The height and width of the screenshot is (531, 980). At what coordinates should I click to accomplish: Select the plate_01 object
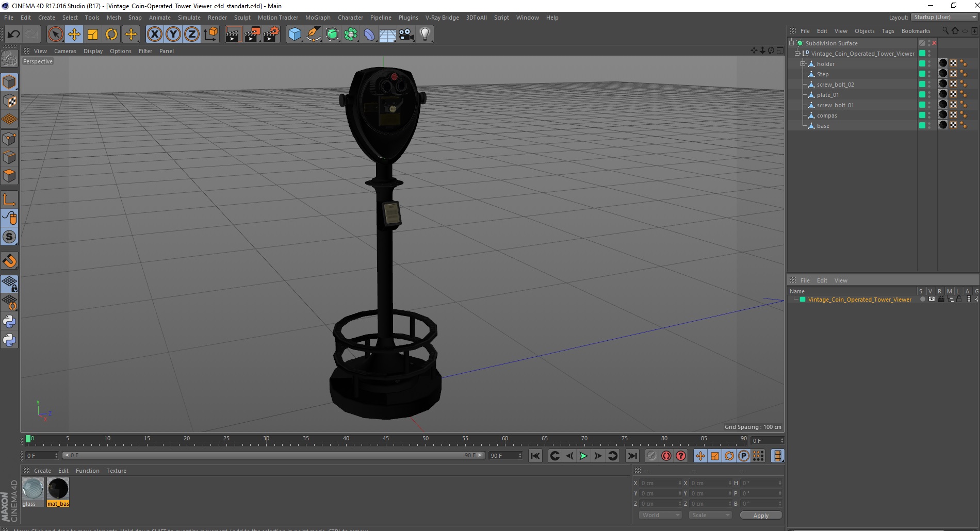pyautogui.click(x=828, y=95)
